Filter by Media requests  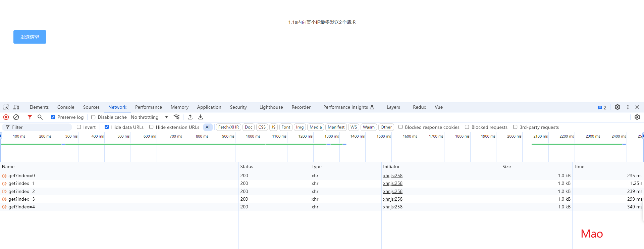tap(316, 127)
